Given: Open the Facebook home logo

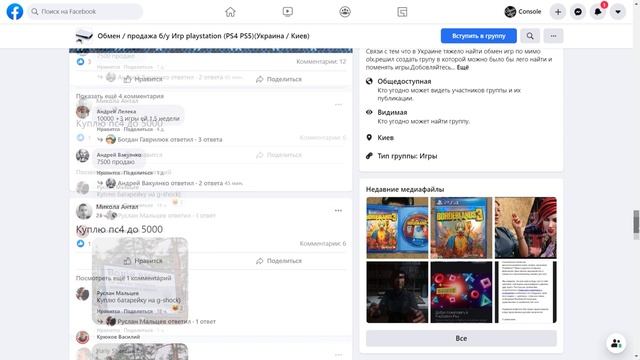Looking at the screenshot, I should [15, 11].
